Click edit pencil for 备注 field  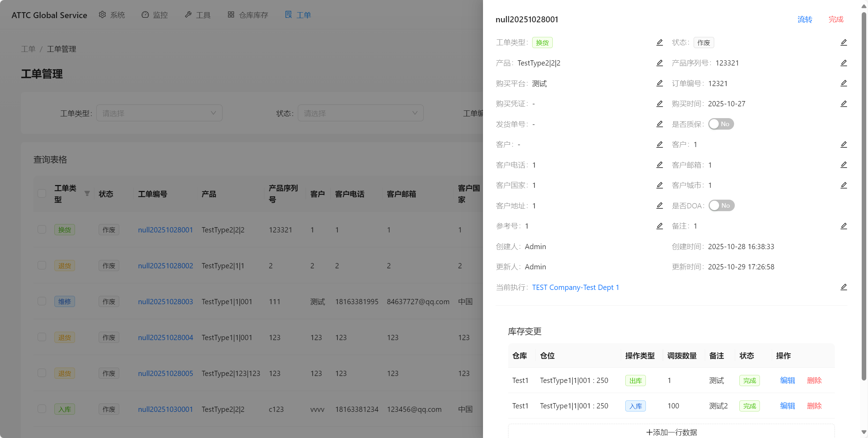point(843,226)
